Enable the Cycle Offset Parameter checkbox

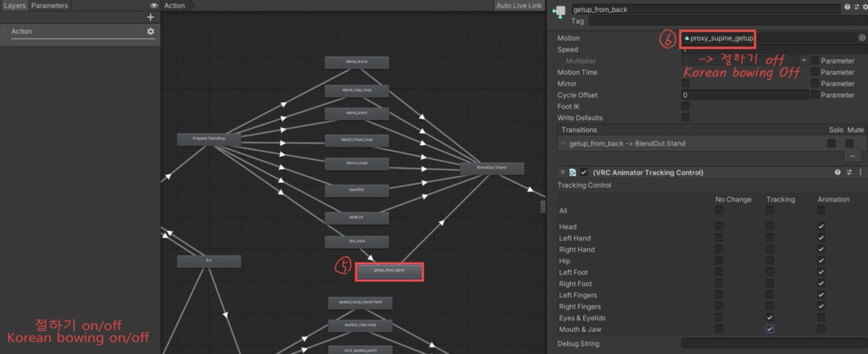point(815,95)
